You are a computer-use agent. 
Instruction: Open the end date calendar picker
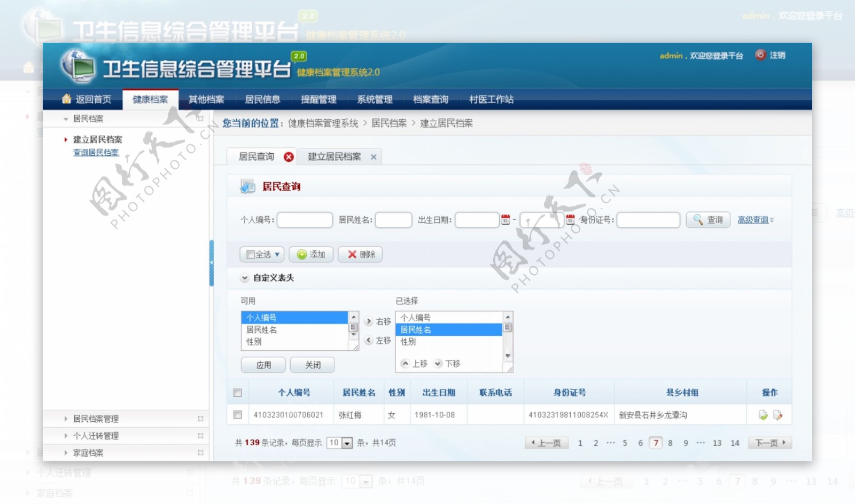point(570,219)
